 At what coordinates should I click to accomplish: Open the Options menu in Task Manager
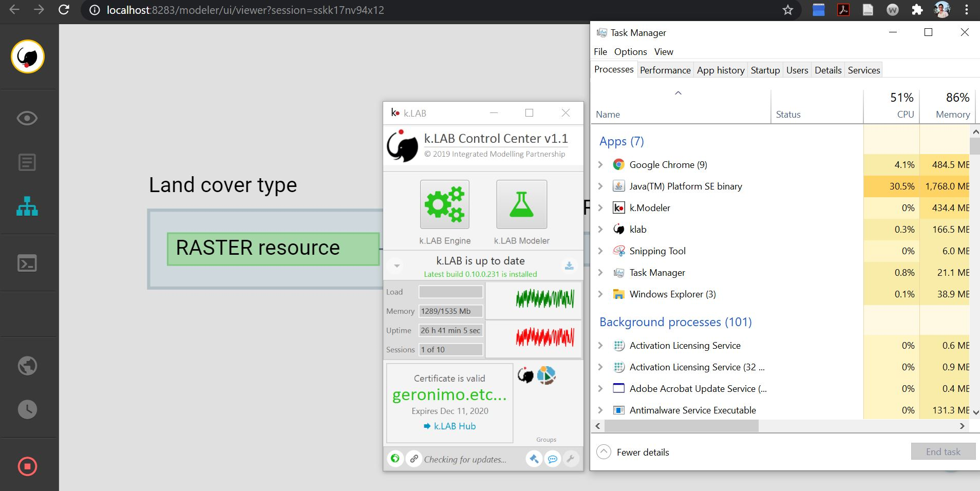point(630,51)
